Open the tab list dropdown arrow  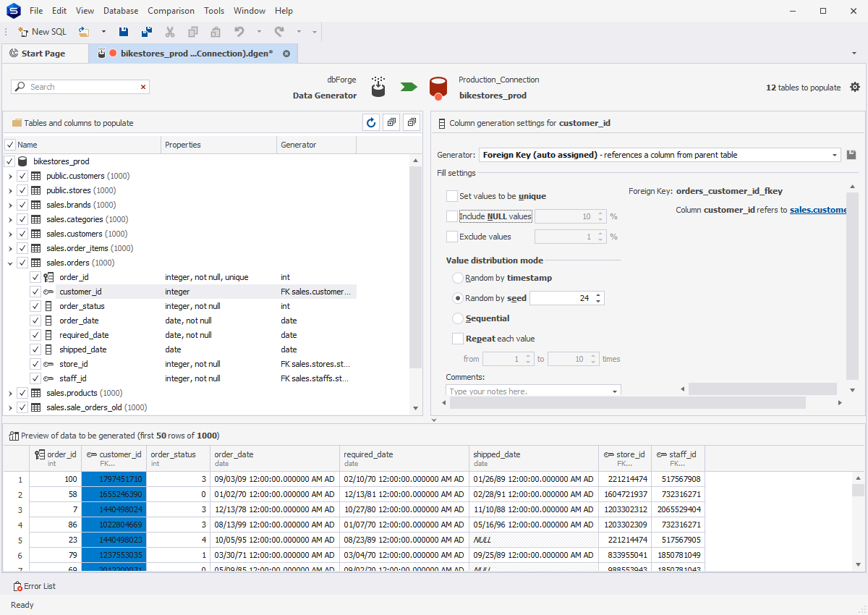point(854,54)
